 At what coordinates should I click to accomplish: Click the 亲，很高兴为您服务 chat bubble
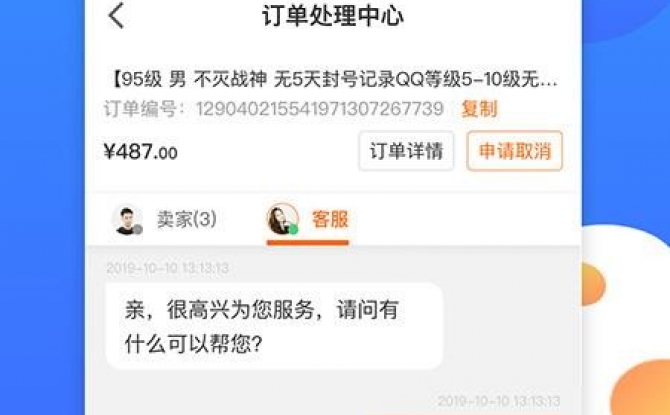point(274,326)
